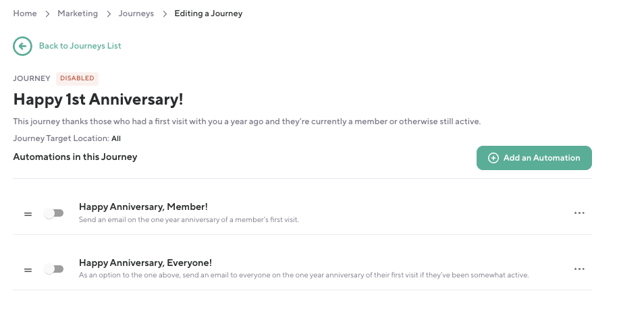Enable the Happy Anniversary, Everyone! toggle
This screenshot has width=644, height=324.
coord(54,269)
